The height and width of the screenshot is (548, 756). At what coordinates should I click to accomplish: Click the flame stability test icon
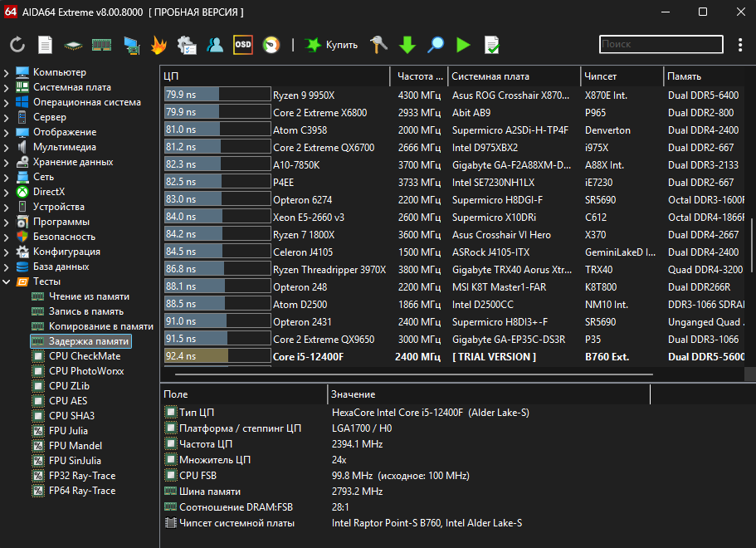(159, 45)
